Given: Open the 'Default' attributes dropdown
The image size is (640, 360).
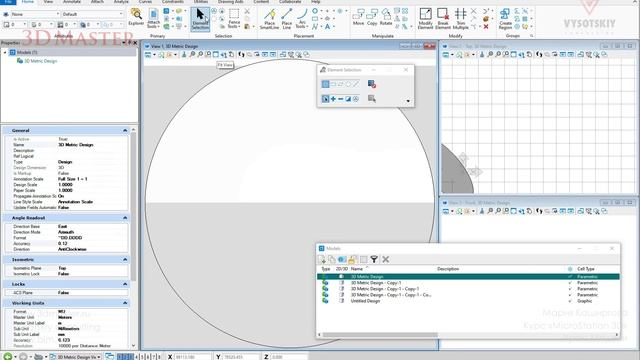Looking at the screenshot, I should point(93,14).
